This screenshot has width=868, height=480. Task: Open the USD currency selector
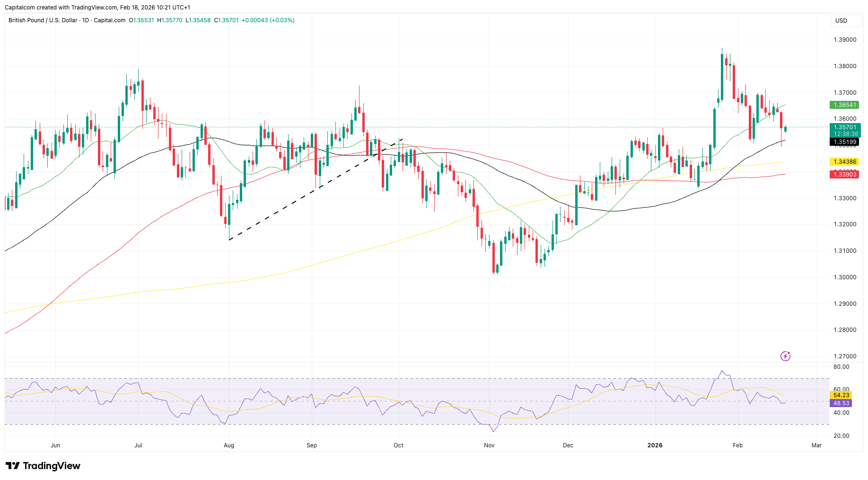tap(841, 21)
